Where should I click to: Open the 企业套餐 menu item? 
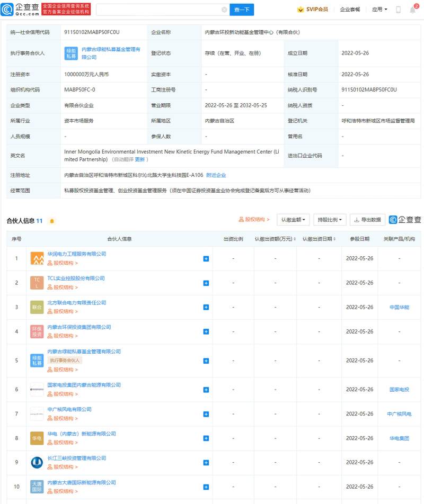350,10
